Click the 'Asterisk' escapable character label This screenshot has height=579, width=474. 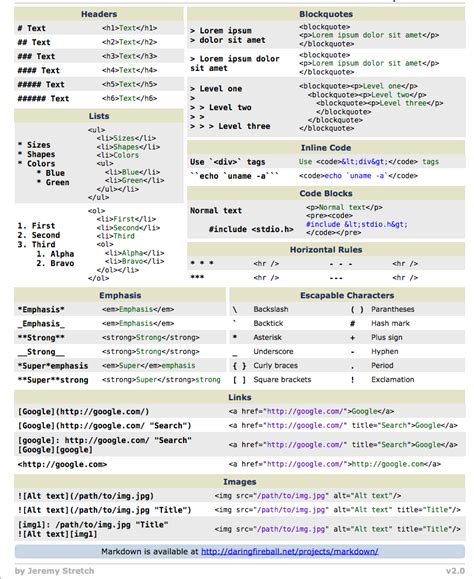268,337
